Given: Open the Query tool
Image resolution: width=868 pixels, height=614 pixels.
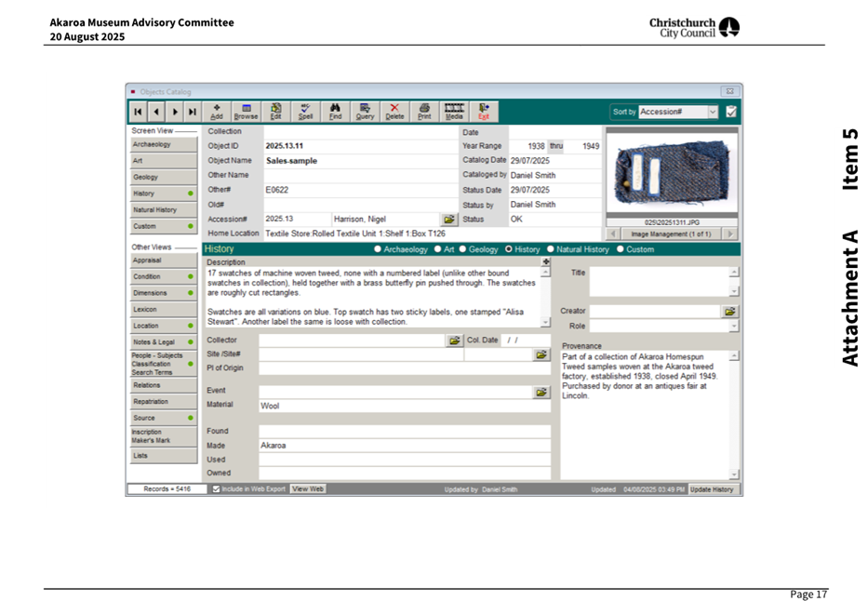Looking at the screenshot, I should tap(365, 111).
